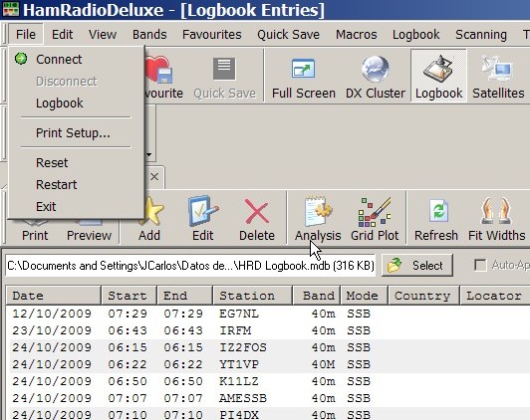Image resolution: width=530 pixels, height=420 pixels.
Task: Click the Logbook toolbar icon
Action: (438, 70)
